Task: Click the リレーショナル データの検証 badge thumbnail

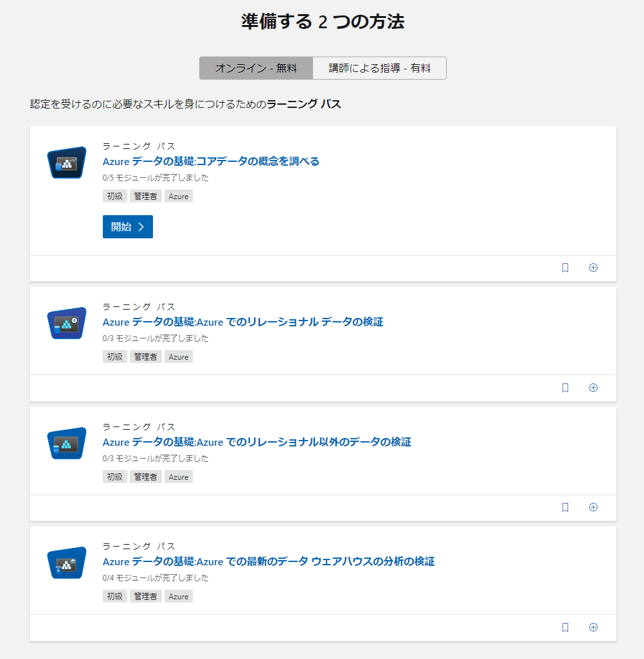Action: coord(67,323)
